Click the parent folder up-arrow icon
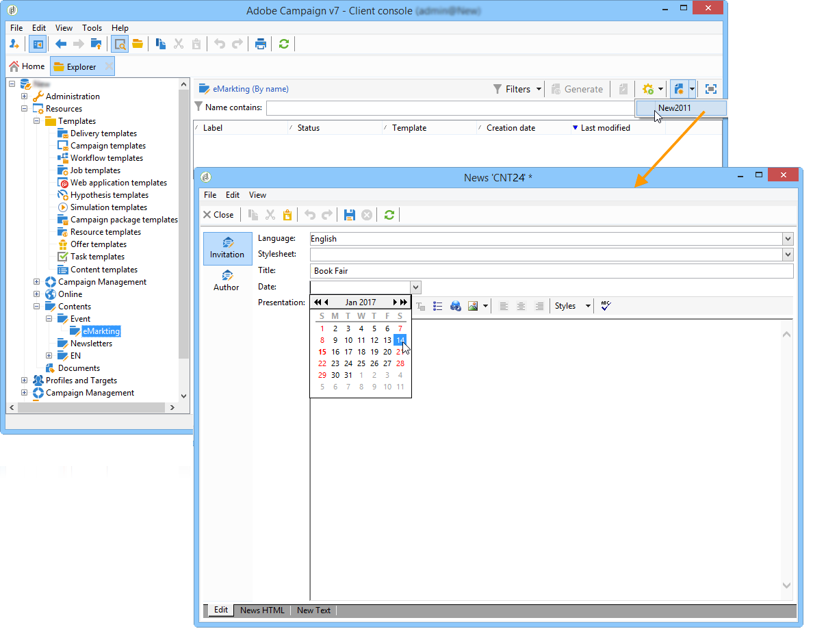This screenshot has width=826, height=644. 96,44
